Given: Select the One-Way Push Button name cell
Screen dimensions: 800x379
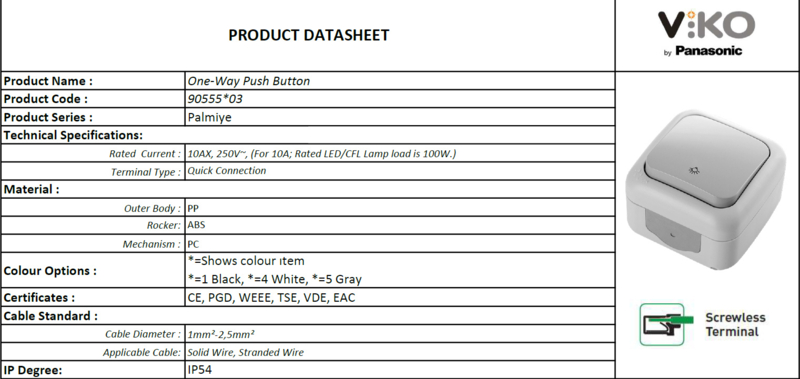Looking at the screenshot, I should (400, 81).
